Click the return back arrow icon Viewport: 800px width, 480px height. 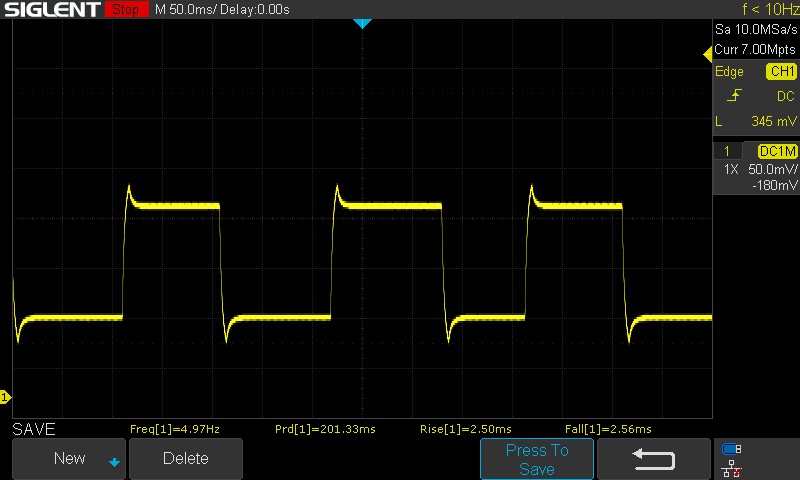654,459
